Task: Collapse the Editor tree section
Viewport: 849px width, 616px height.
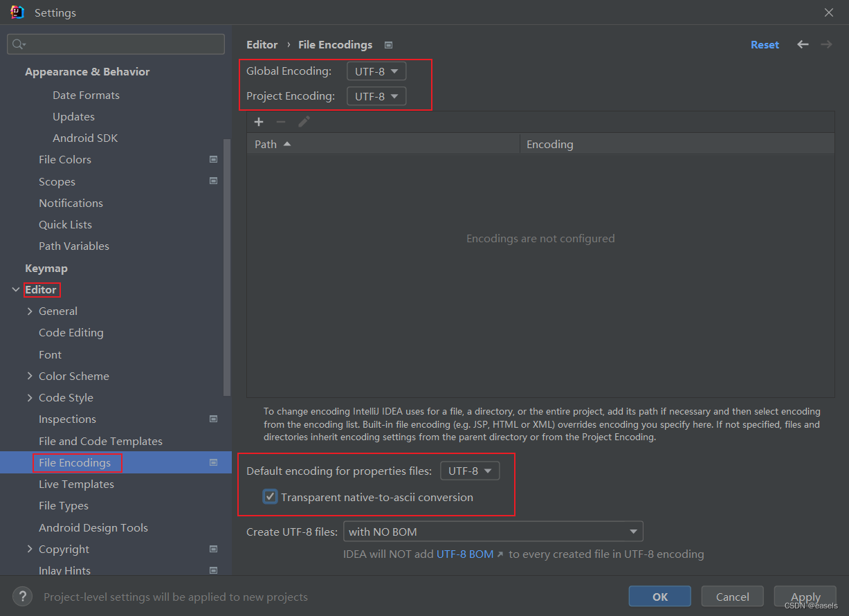Action: point(16,289)
